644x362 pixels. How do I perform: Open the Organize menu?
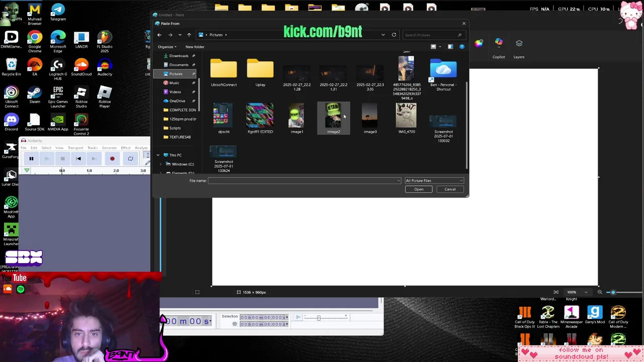[x=167, y=47]
